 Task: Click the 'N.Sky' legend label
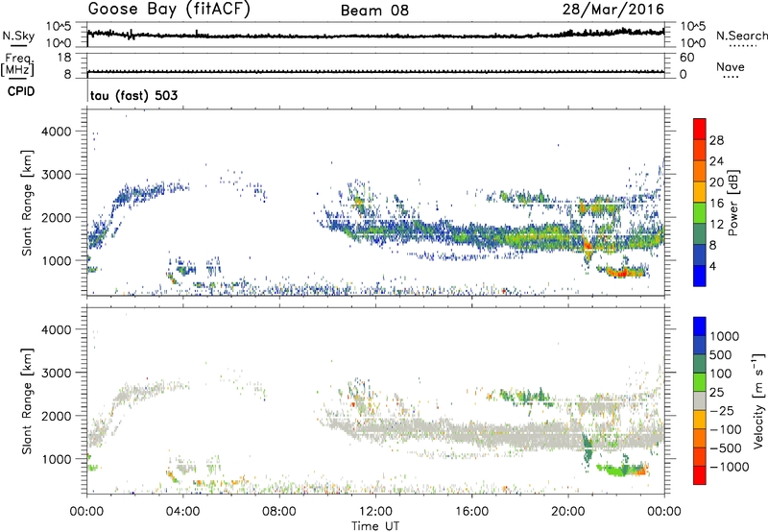18,36
